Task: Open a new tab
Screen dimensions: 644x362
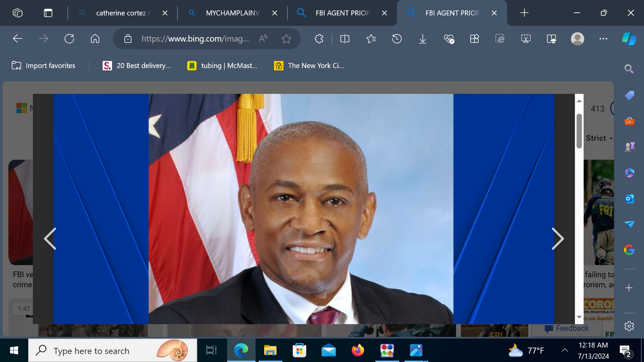Action: pos(524,13)
